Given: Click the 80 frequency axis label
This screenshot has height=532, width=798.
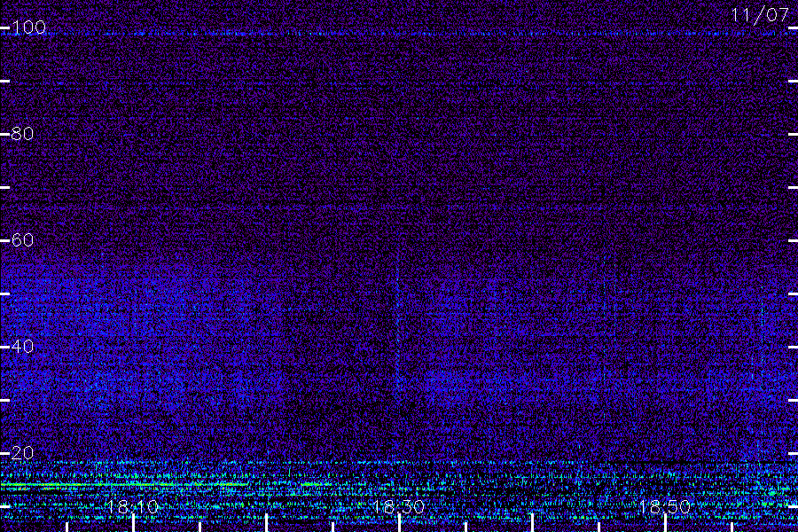Looking at the screenshot, I should [x=22, y=134].
